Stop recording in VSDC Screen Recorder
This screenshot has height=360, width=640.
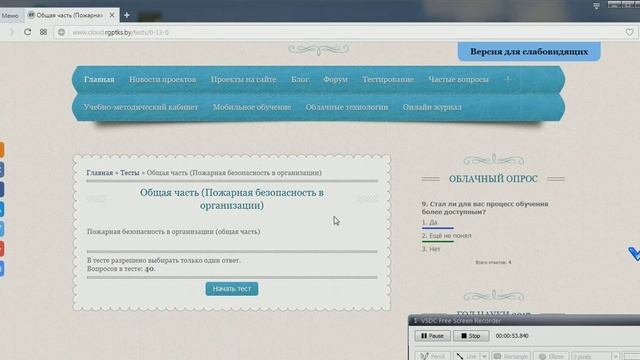(x=471, y=336)
